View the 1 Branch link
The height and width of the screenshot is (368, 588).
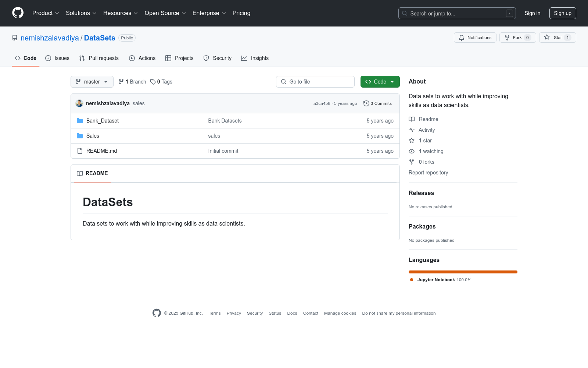(132, 82)
